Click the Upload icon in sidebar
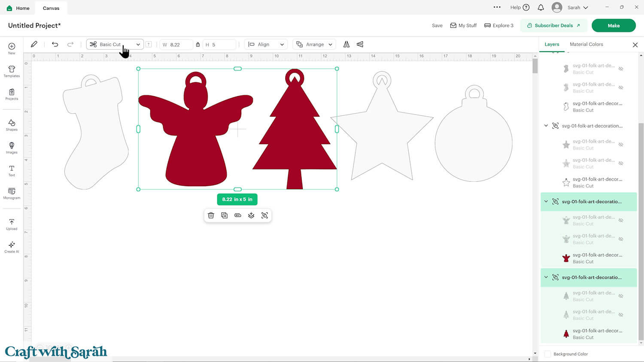 pyautogui.click(x=12, y=224)
